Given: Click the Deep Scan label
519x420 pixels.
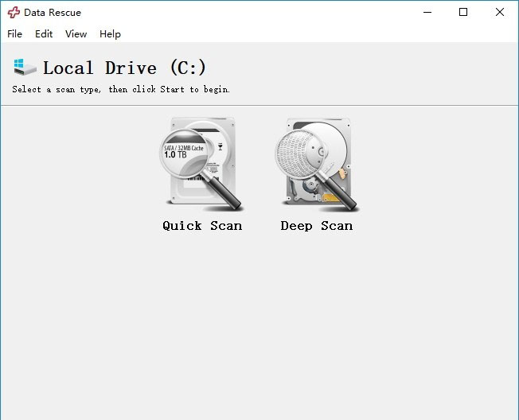Looking at the screenshot, I should [x=317, y=226].
